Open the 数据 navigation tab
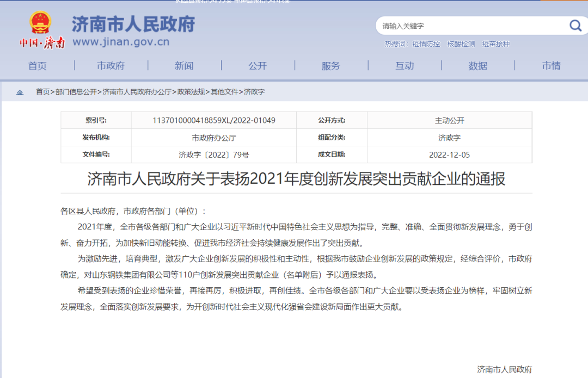Screen dimensions: 588x378 click(477, 66)
